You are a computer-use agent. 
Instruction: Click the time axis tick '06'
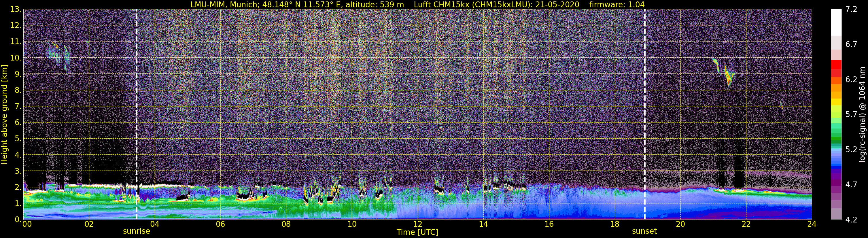(220, 224)
